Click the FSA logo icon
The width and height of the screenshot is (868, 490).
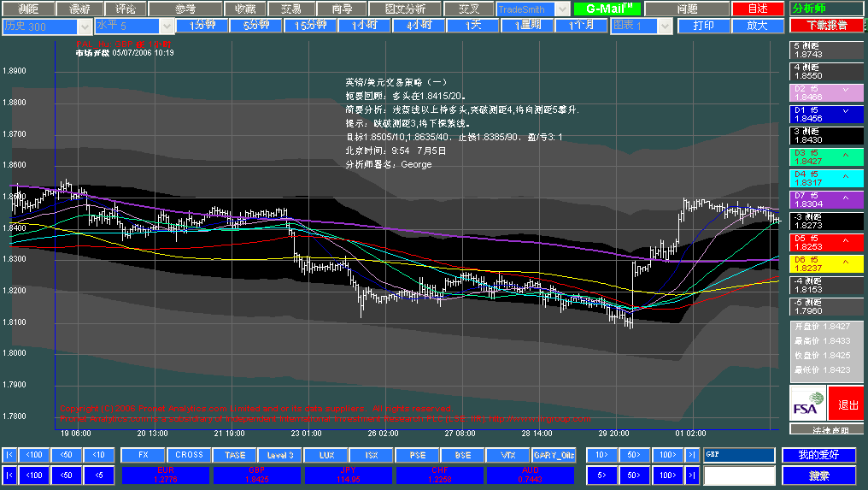click(x=807, y=404)
